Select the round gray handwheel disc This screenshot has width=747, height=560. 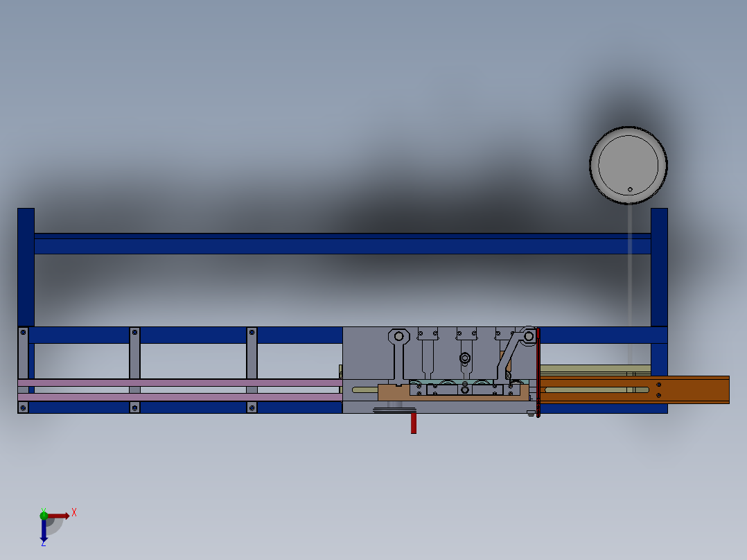pos(629,166)
